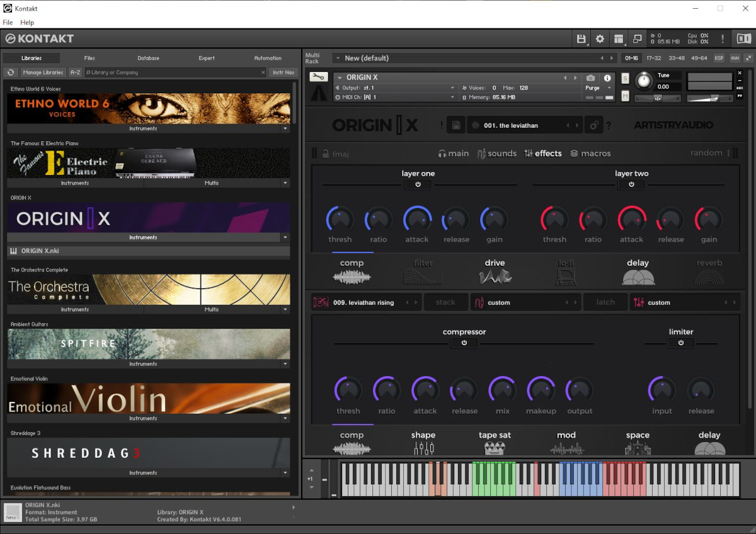Click The Orchestra Complete library banner
Image resolution: width=756 pixels, height=534 pixels.
pos(149,290)
